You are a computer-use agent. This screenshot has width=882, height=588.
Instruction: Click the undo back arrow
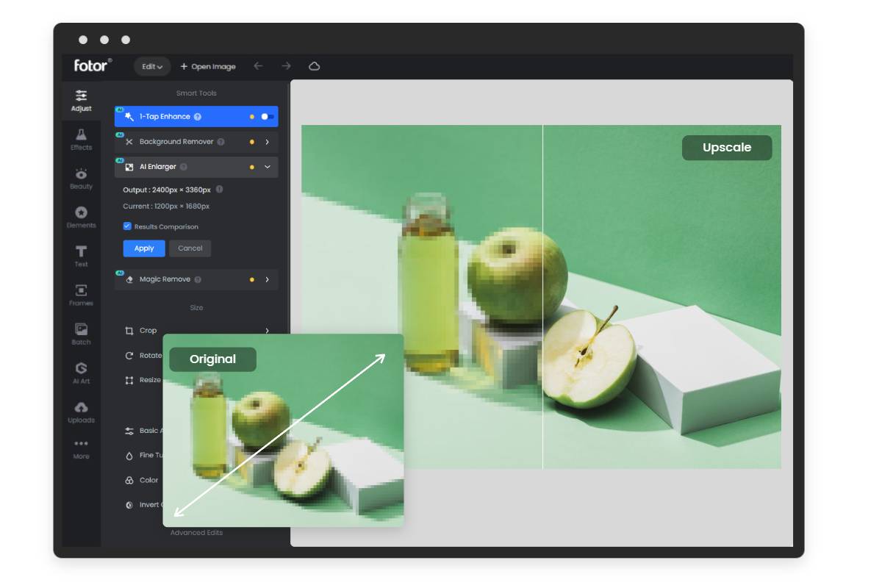[x=258, y=66]
